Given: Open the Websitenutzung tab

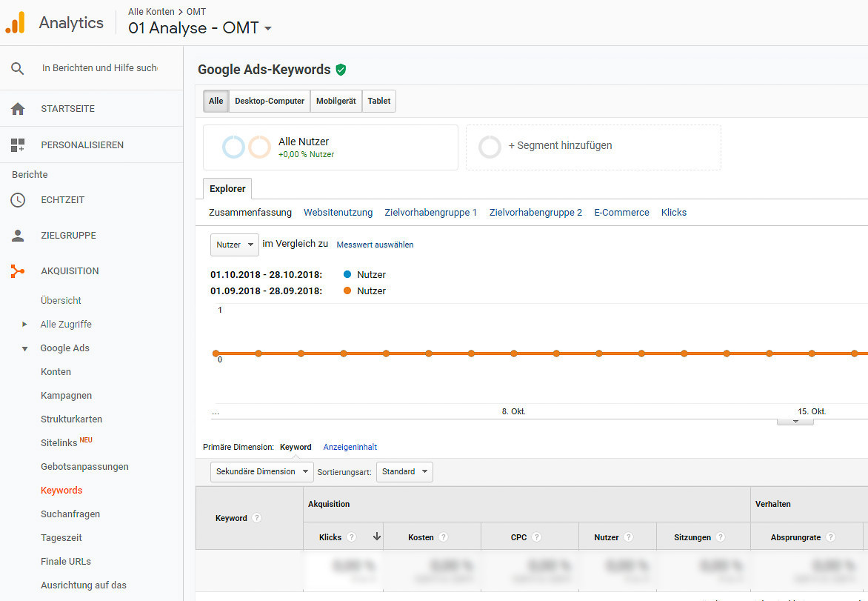Looking at the screenshot, I should click(338, 213).
